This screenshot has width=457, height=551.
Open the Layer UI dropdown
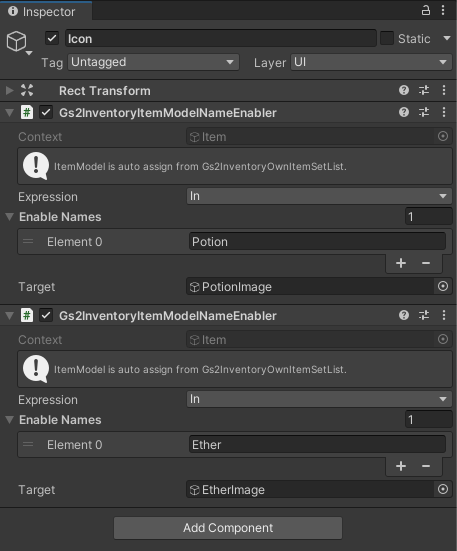tap(371, 62)
